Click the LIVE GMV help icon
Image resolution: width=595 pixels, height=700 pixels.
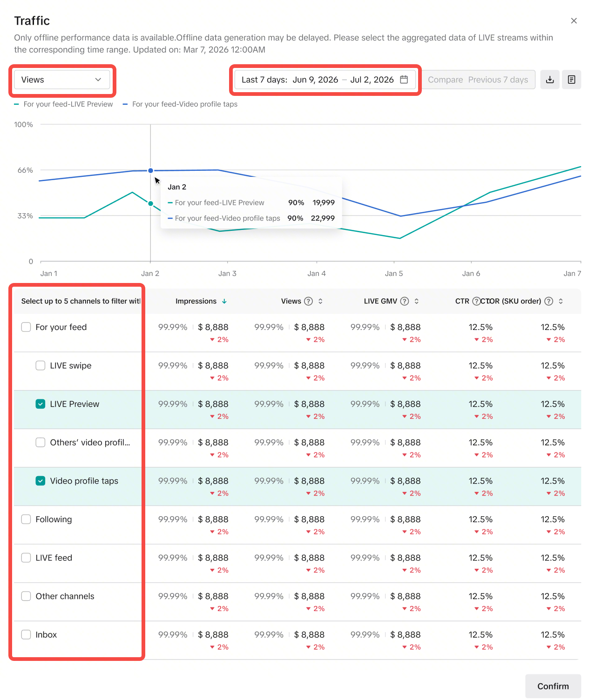pyautogui.click(x=405, y=301)
